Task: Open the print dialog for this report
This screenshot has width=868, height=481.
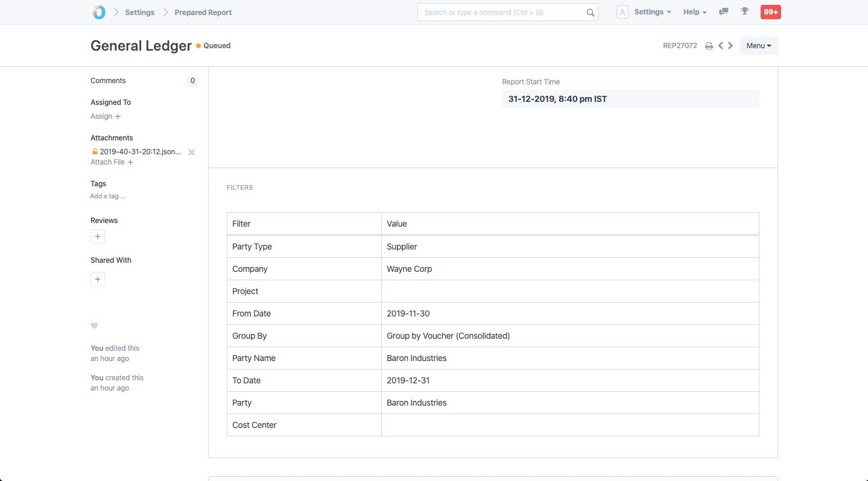Action: pyautogui.click(x=709, y=45)
